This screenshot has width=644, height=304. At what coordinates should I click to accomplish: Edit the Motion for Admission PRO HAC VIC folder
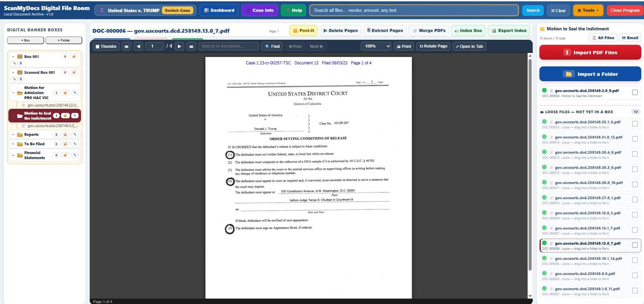[x=75, y=92]
